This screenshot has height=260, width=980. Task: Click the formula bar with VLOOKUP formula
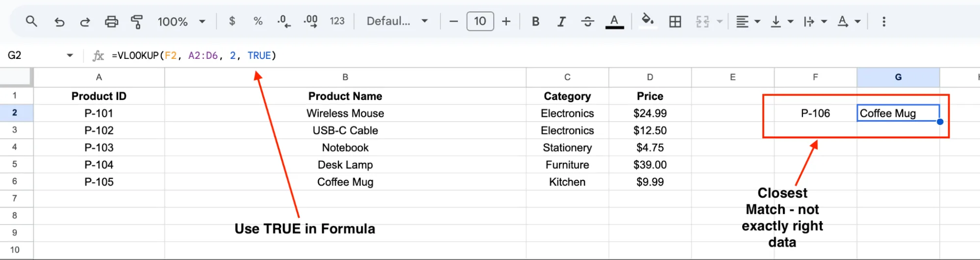pyautogui.click(x=539, y=55)
